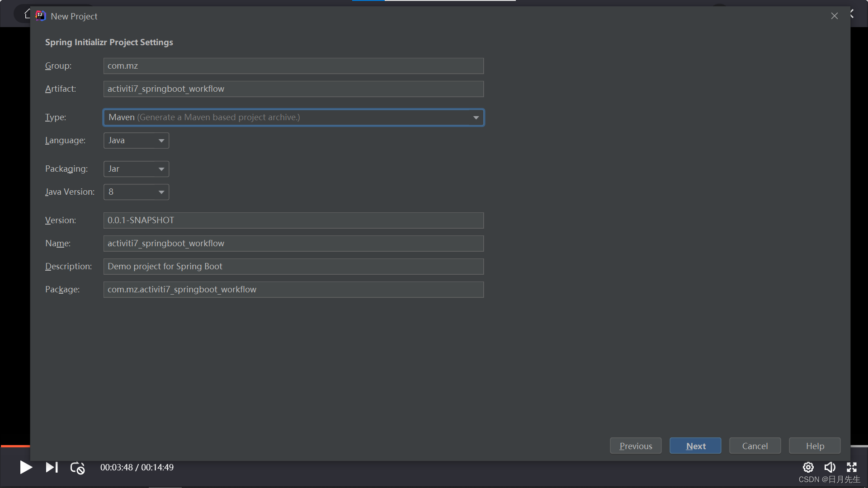Focus the Artifact text field
Viewport: 868px width, 488px height.
tap(293, 89)
